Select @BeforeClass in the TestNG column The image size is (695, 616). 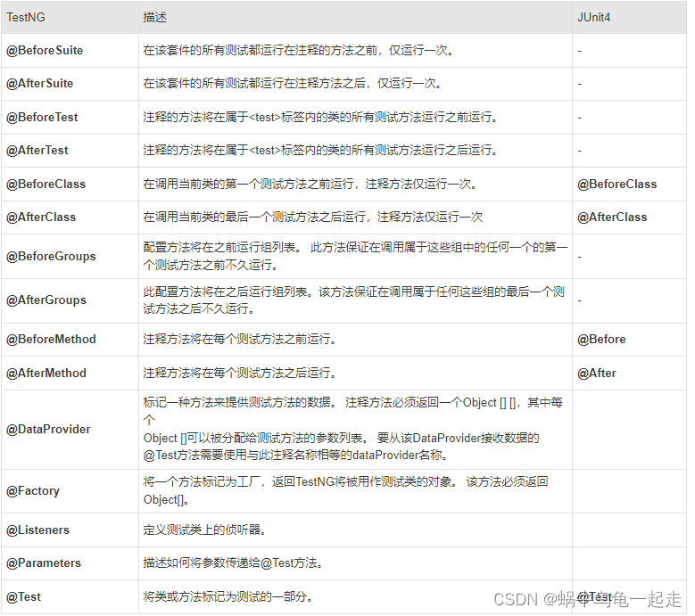(x=46, y=185)
